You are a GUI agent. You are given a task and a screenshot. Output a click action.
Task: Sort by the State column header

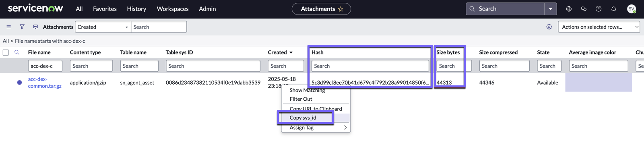pos(543,52)
